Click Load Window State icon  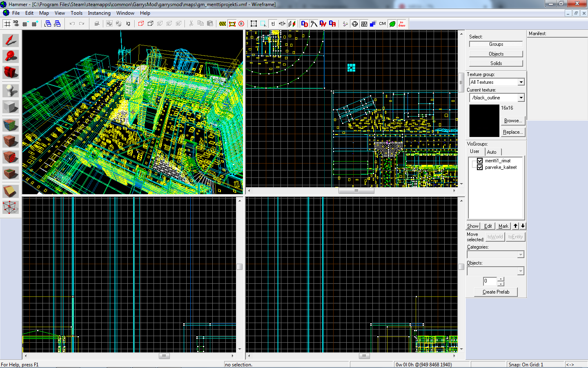(x=48, y=24)
